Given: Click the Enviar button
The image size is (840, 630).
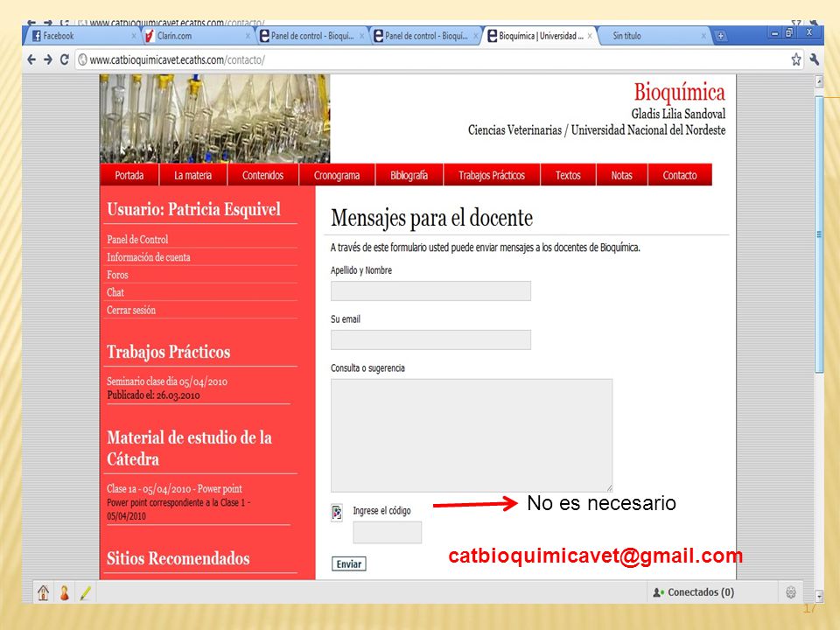Looking at the screenshot, I should [349, 563].
